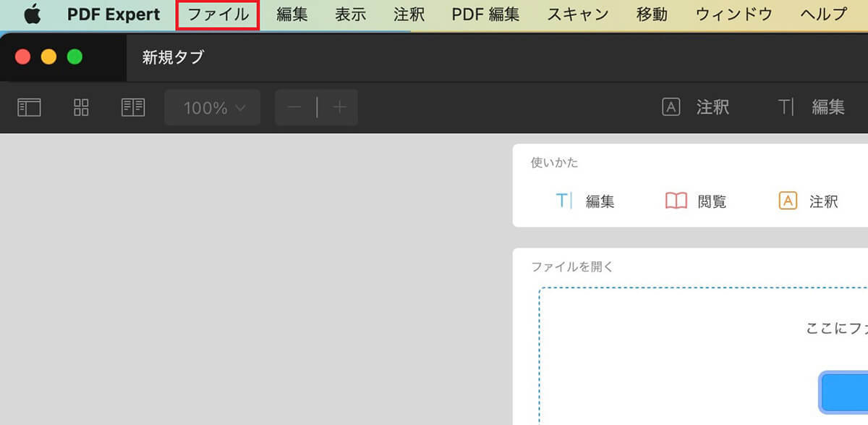Click the red close window button
The image size is (868, 425).
click(22, 56)
